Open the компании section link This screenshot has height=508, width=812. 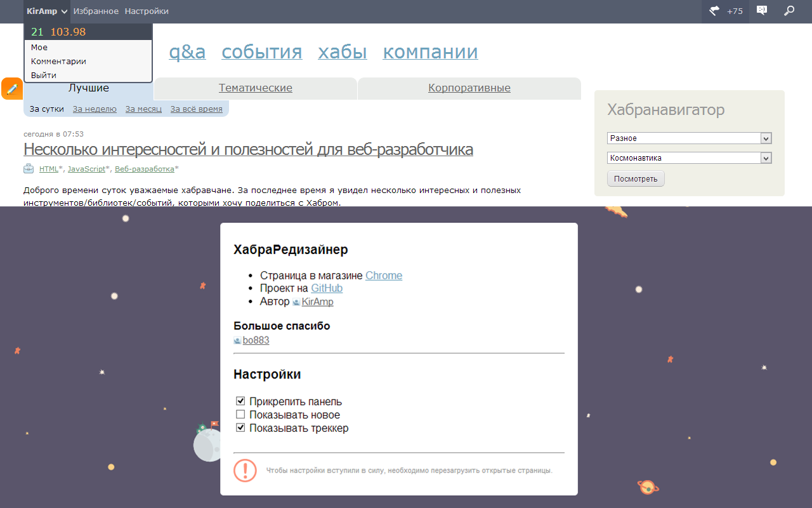(x=430, y=52)
